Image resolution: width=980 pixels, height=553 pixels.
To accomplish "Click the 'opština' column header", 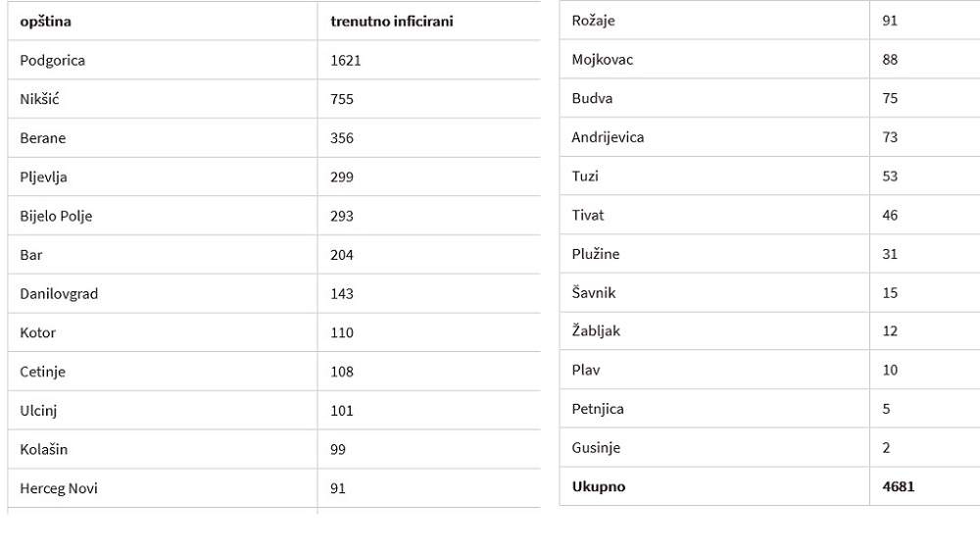I will coord(46,22).
